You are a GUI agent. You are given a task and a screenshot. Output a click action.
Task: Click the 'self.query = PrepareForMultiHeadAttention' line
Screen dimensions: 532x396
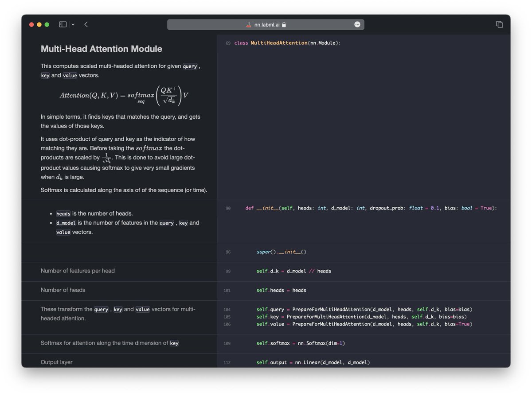pyautogui.click(x=364, y=309)
